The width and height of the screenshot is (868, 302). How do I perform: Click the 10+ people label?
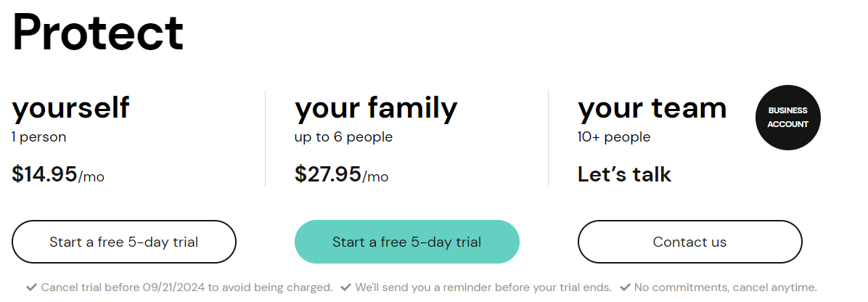coord(615,137)
